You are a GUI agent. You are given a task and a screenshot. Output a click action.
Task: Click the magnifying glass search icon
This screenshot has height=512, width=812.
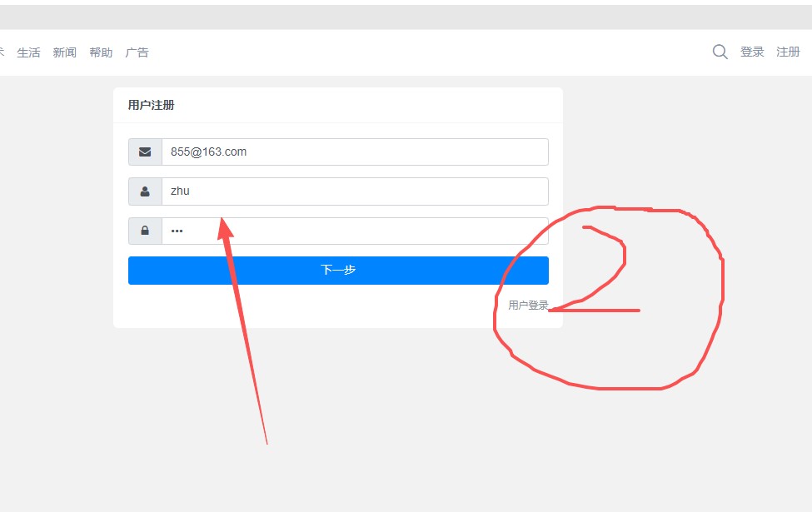point(720,52)
